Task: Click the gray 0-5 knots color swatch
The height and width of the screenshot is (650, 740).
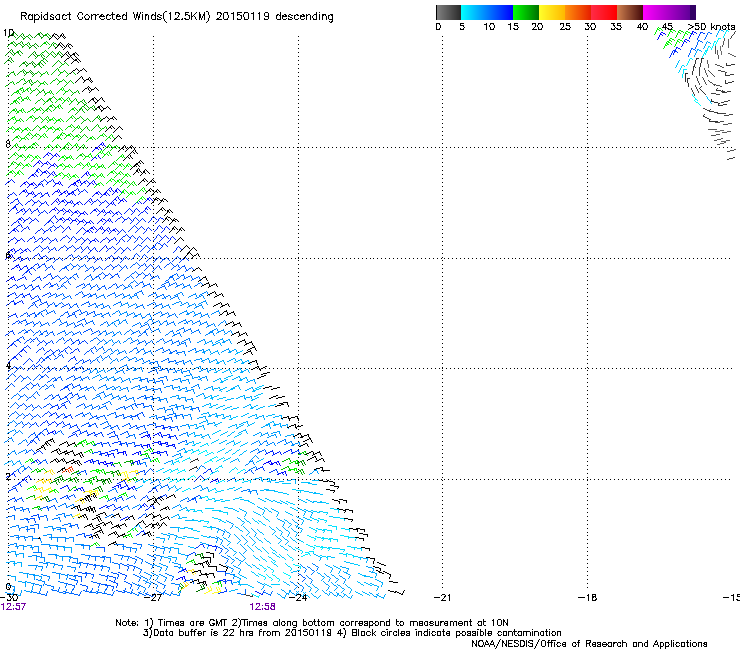Action: pyautogui.click(x=448, y=12)
